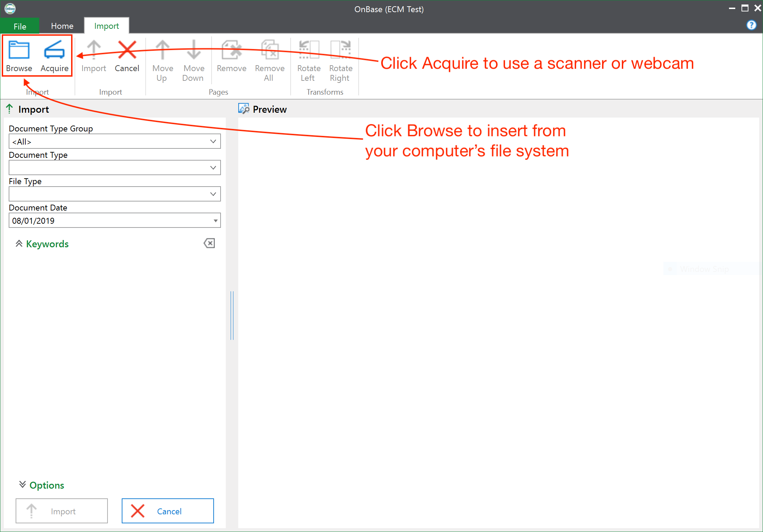Maximize the OnBase window

point(745,8)
